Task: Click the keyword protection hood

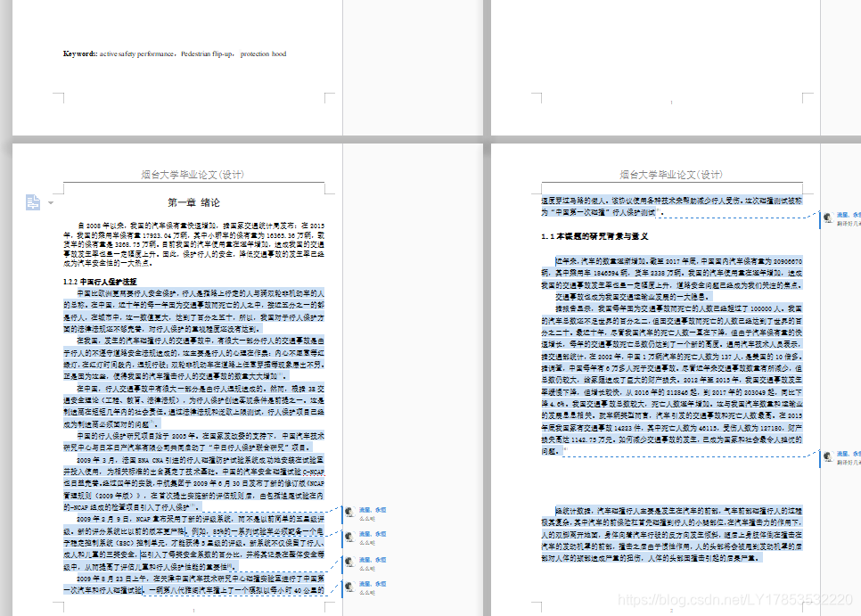Action: pos(263,53)
